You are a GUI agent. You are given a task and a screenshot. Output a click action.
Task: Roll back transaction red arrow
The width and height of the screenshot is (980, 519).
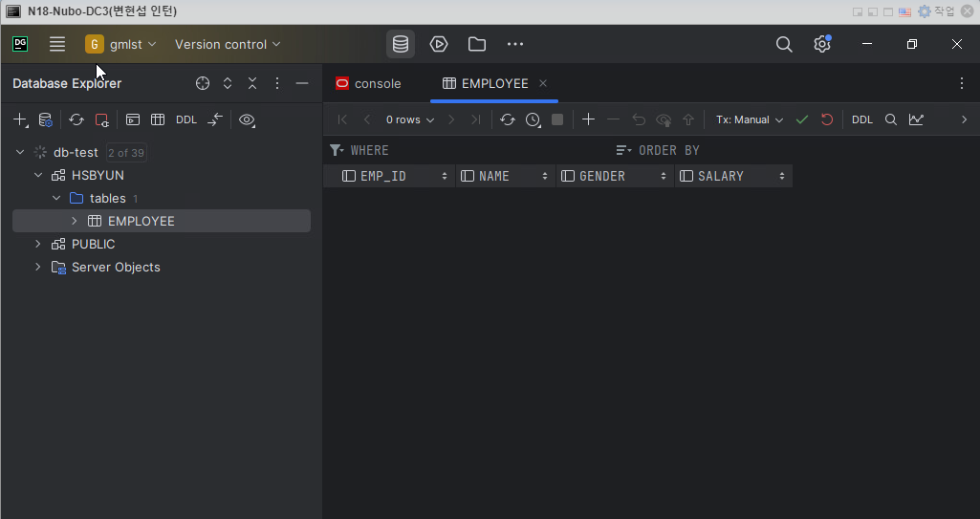coord(827,119)
